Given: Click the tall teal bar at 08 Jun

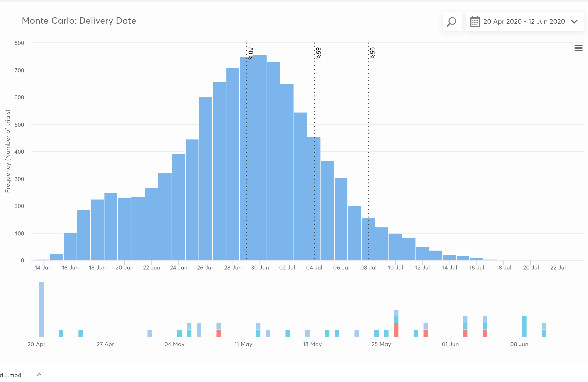Looking at the screenshot, I should (524, 326).
